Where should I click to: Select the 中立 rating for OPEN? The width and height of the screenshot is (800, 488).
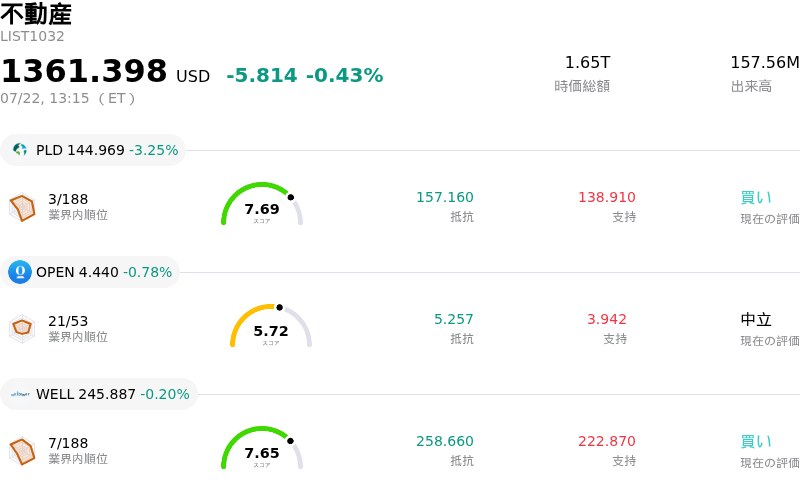pos(756,320)
